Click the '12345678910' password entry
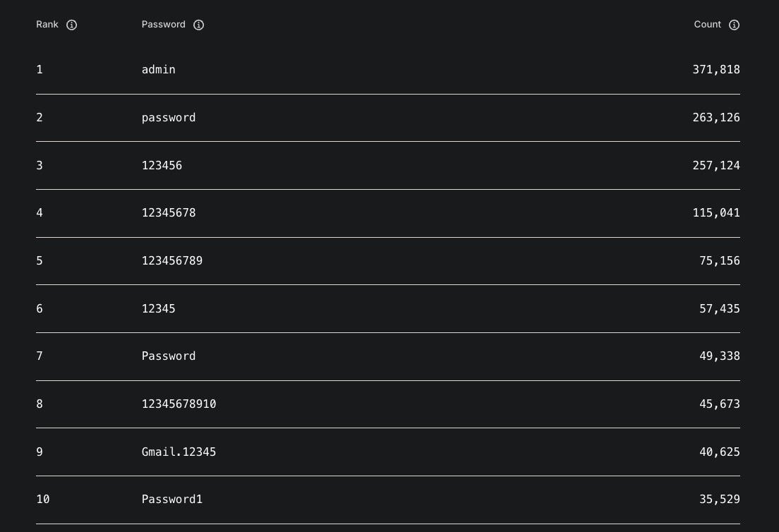Screen dimensions: 779x532 [179, 404]
